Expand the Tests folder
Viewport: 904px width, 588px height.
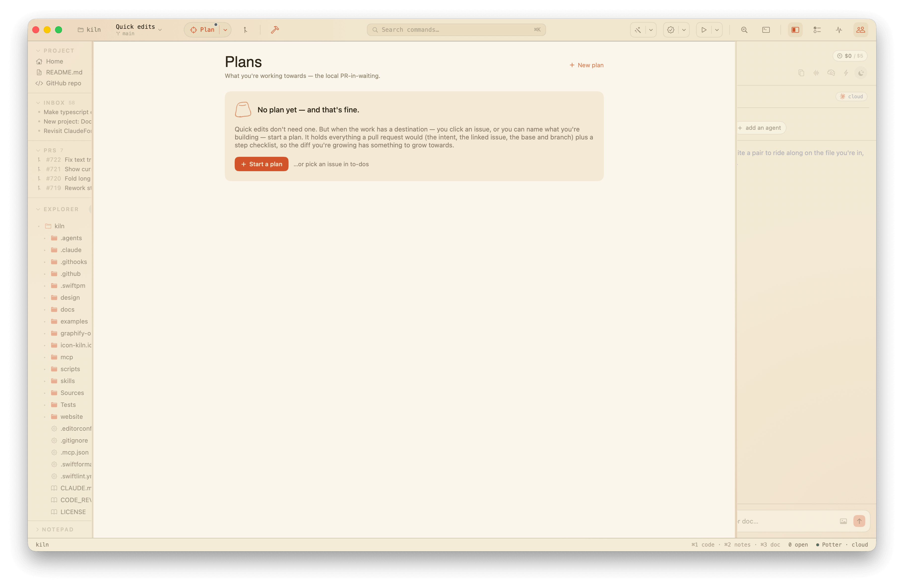point(44,405)
